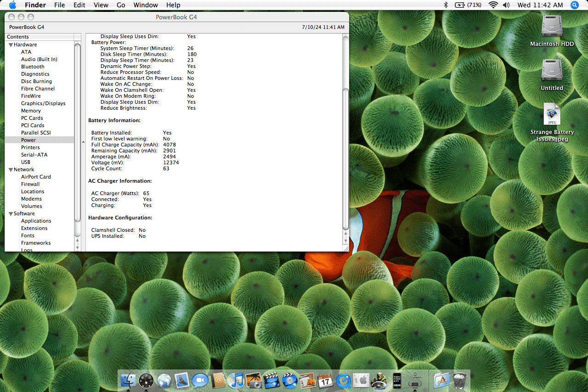
Task: Launch iChat from the Dock
Action: (x=200, y=380)
